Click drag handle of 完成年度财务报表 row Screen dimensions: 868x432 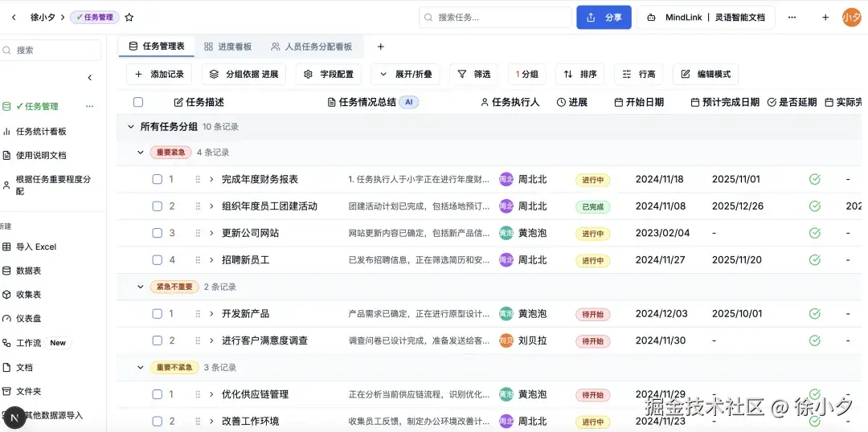pyautogui.click(x=198, y=179)
